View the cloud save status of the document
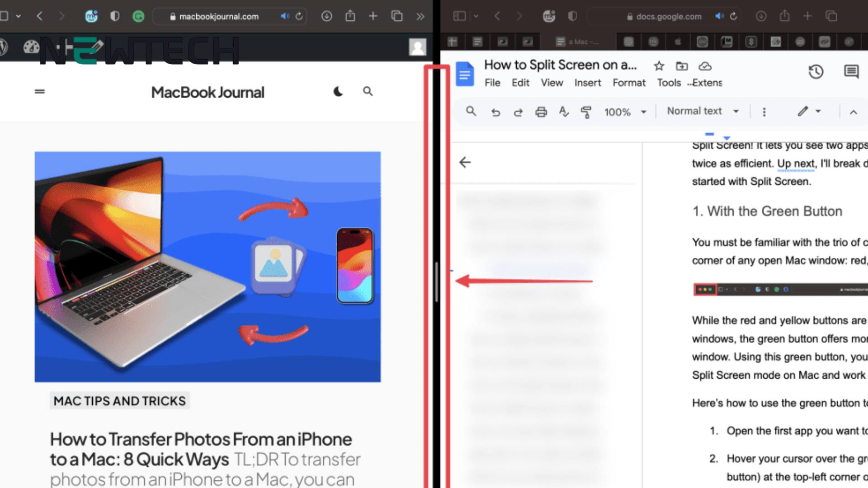 coord(705,66)
